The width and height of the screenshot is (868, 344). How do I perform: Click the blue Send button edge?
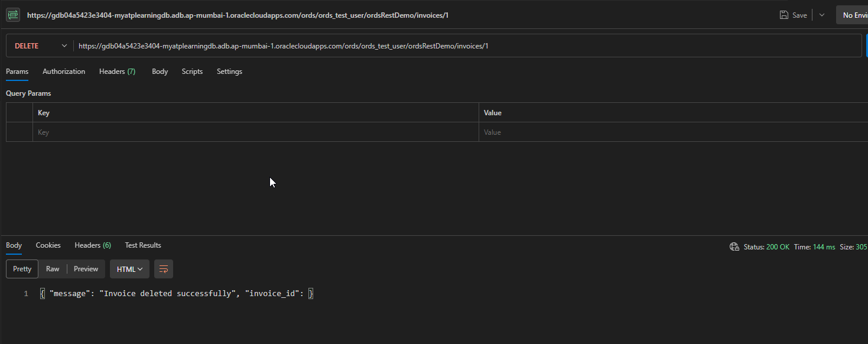click(x=866, y=46)
